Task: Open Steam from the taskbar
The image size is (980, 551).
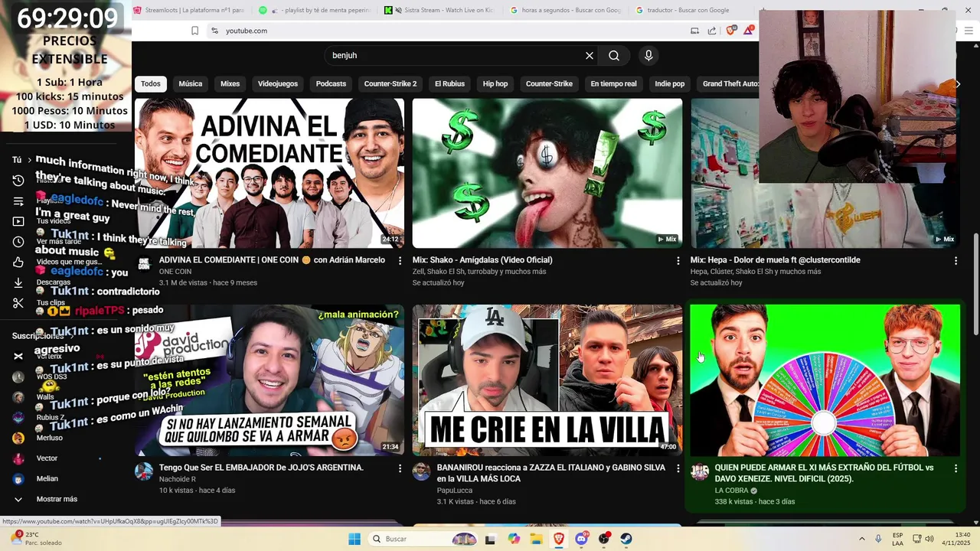Action: (626, 539)
